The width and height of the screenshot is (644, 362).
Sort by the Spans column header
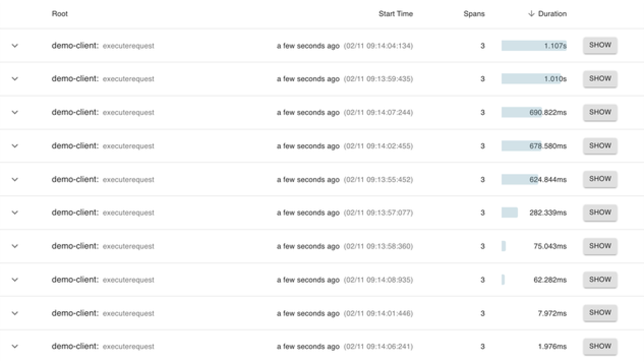(474, 14)
